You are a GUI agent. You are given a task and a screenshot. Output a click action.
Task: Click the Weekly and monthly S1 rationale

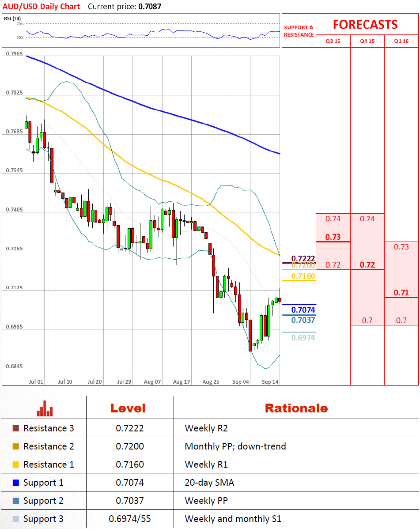(233, 519)
